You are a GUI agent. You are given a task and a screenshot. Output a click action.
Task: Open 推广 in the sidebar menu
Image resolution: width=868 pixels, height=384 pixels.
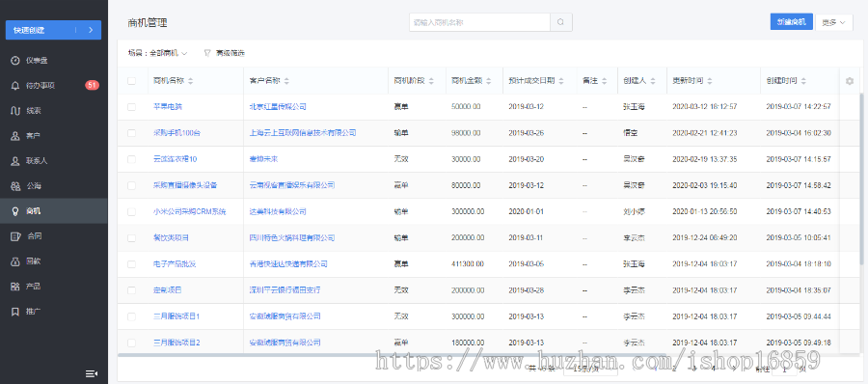(54, 312)
